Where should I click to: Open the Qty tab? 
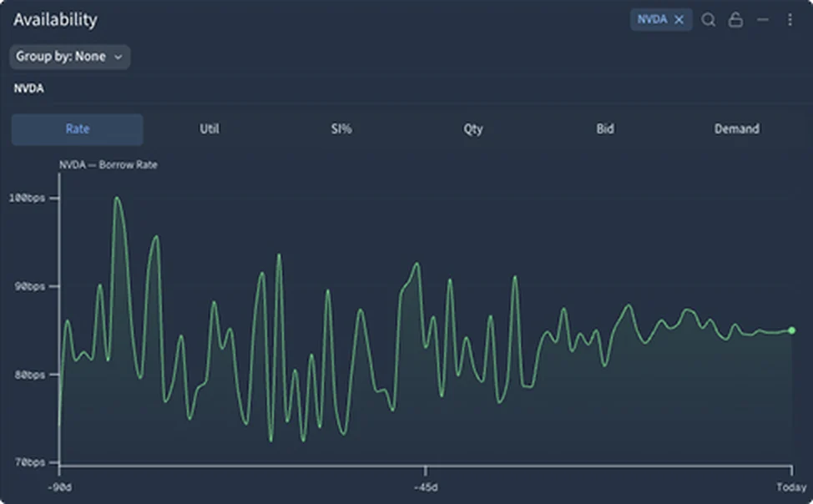coord(473,129)
